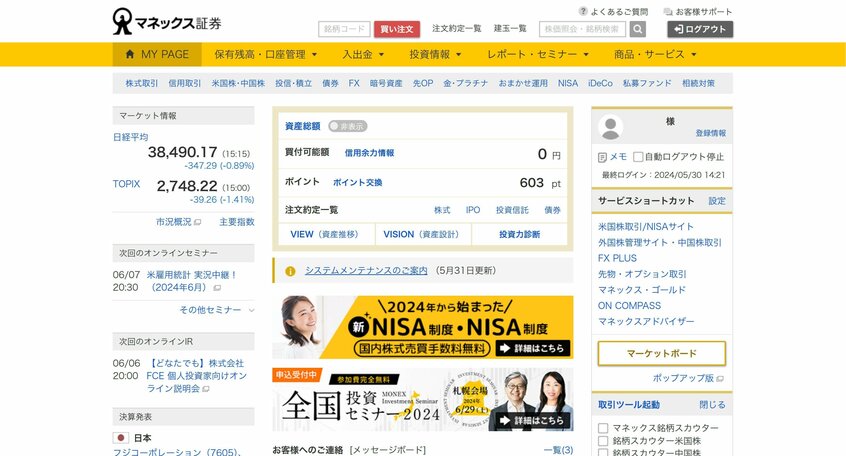Image resolution: width=846 pixels, height=456 pixels.
Task: Click the Monex Securities logo
Action: 167,22
